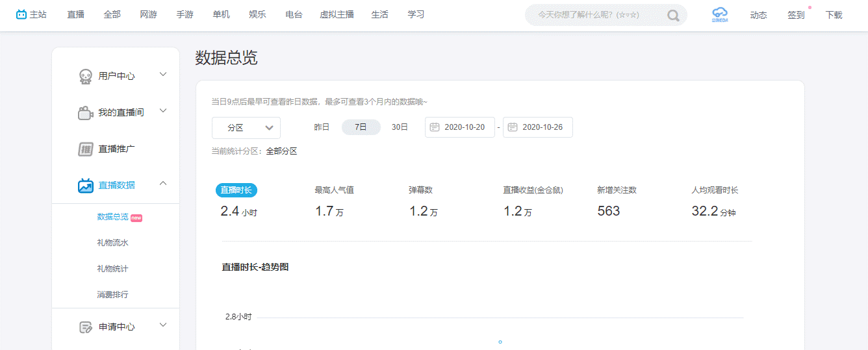
Task: Select the 直播时长 metric button
Action: pos(236,190)
